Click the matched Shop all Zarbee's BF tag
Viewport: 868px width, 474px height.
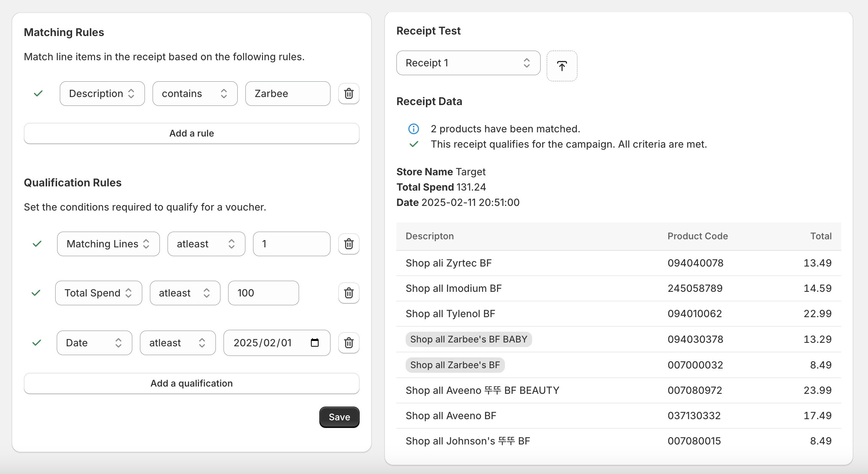pyautogui.click(x=455, y=365)
